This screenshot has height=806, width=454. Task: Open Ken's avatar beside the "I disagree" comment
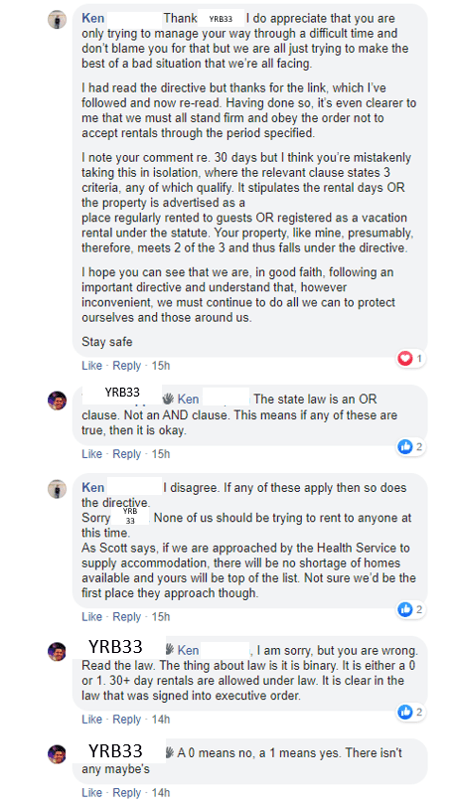click(x=57, y=489)
